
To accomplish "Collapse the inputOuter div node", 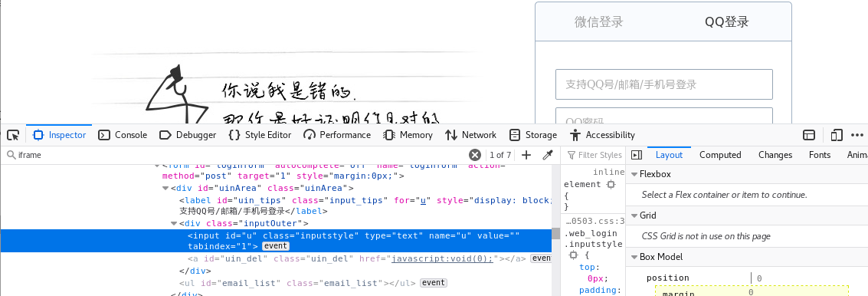I will (175, 224).
